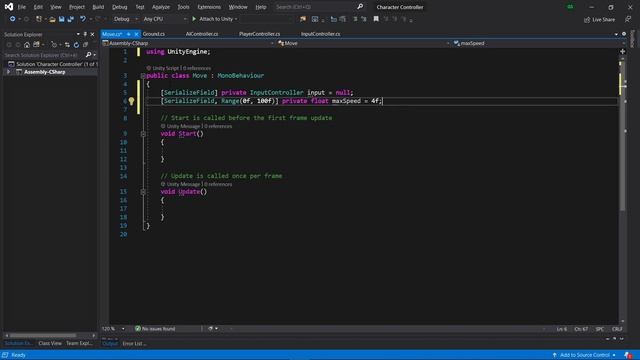Open the Build menu
Viewport: 640px width, 360px height.
coord(98,7)
